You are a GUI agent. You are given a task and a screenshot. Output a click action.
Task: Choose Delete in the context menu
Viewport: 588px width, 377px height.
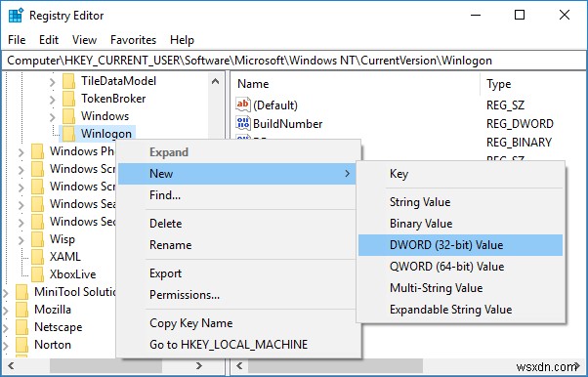pos(236,224)
